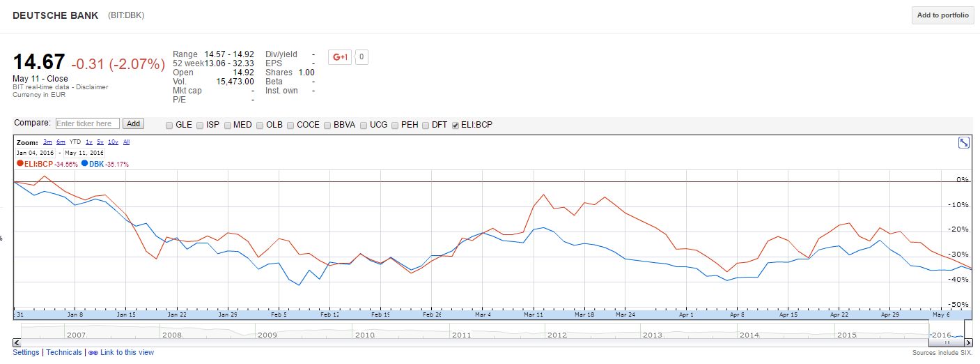Click the Feb 5 date axis label

pos(279,314)
